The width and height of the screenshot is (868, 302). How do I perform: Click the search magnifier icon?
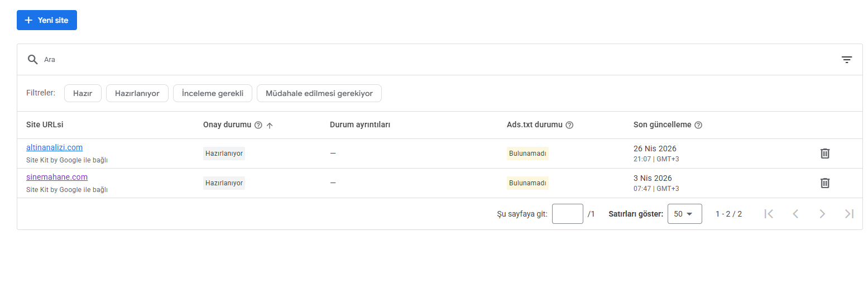pos(32,60)
